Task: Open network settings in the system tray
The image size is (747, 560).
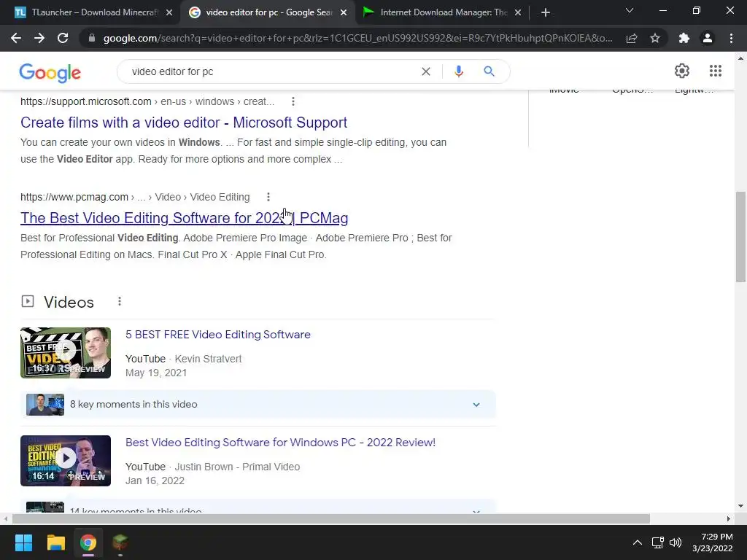Action: click(x=658, y=542)
